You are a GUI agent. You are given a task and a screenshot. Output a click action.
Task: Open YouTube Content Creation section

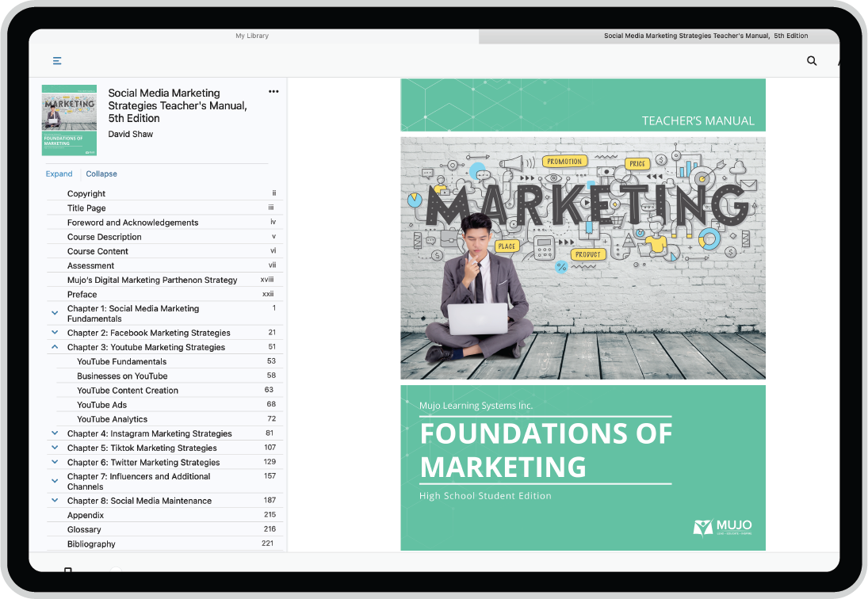point(170,391)
